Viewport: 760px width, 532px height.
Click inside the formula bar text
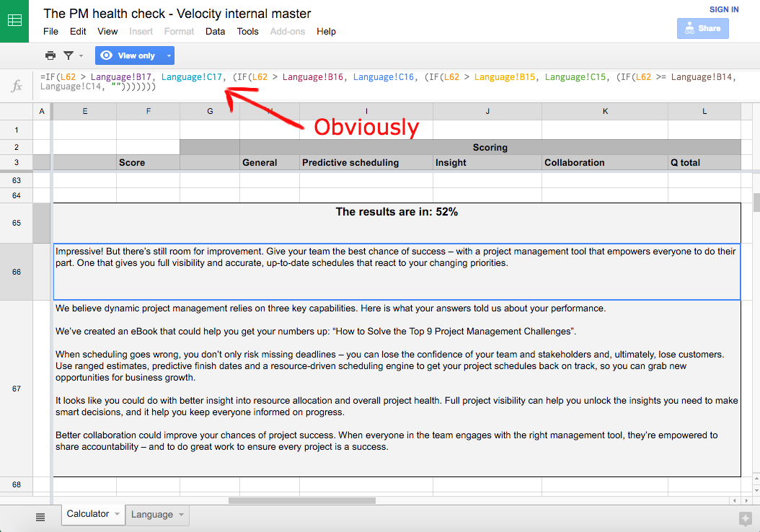coord(388,82)
